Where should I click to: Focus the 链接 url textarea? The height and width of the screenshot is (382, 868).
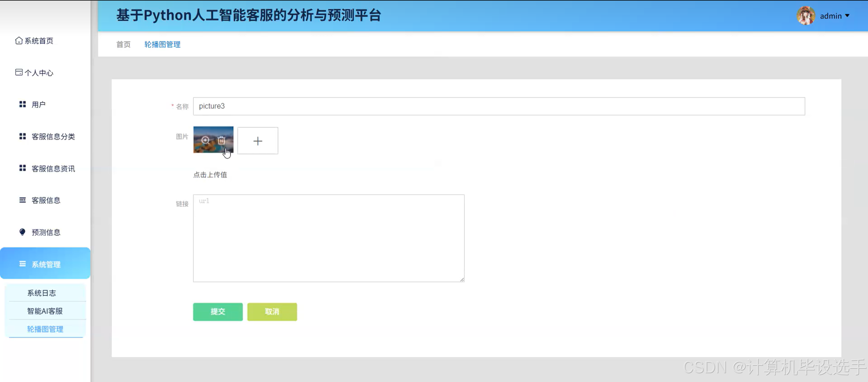[329, 238]
